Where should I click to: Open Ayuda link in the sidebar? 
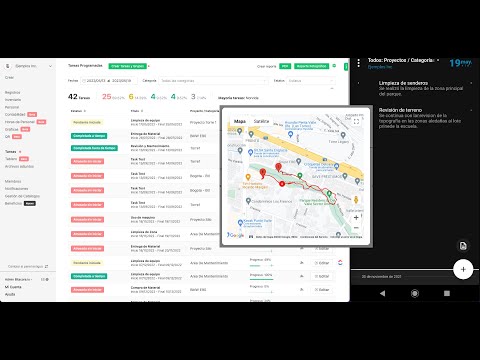coord(10,294)
